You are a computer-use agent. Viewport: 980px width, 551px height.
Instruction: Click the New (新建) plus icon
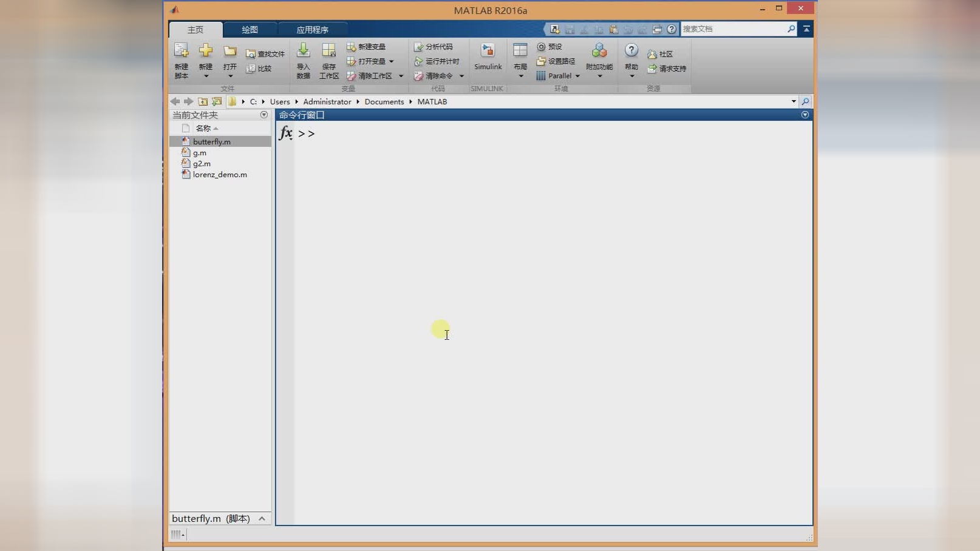click(206, 50)
